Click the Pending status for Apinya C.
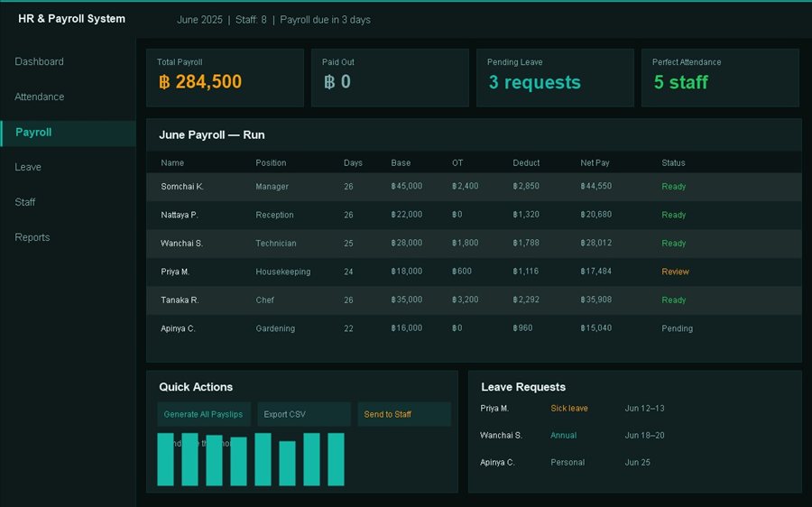 pos(677,329)
